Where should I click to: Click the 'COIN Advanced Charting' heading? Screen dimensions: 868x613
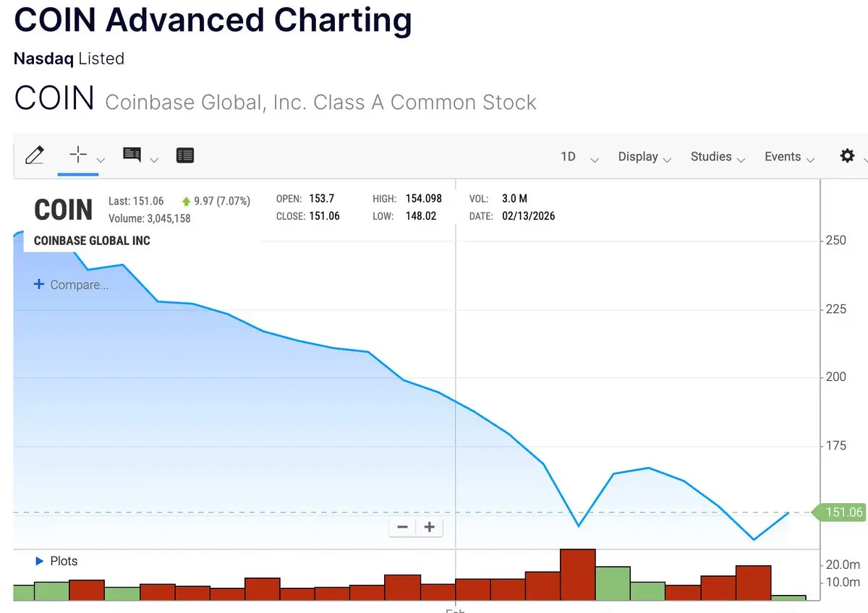click(x=213, y=20)
